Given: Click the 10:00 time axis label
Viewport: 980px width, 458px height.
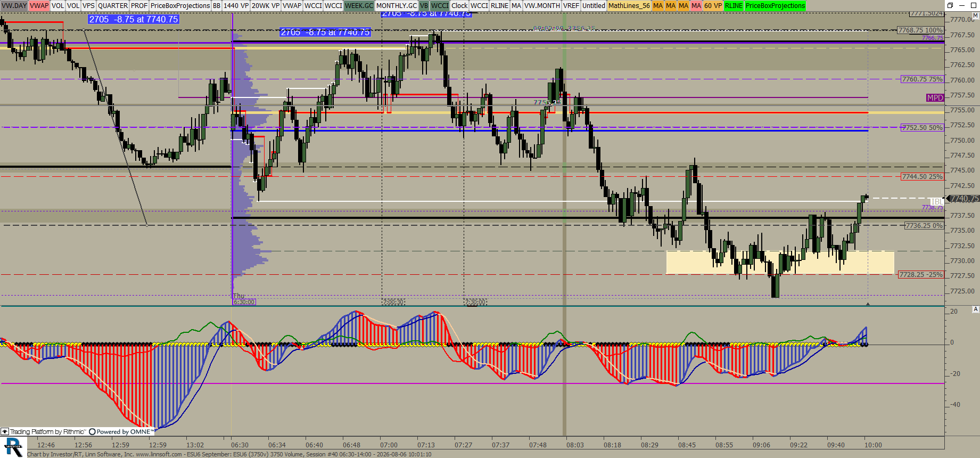Looking at the screenshot, I should [873, 445].
